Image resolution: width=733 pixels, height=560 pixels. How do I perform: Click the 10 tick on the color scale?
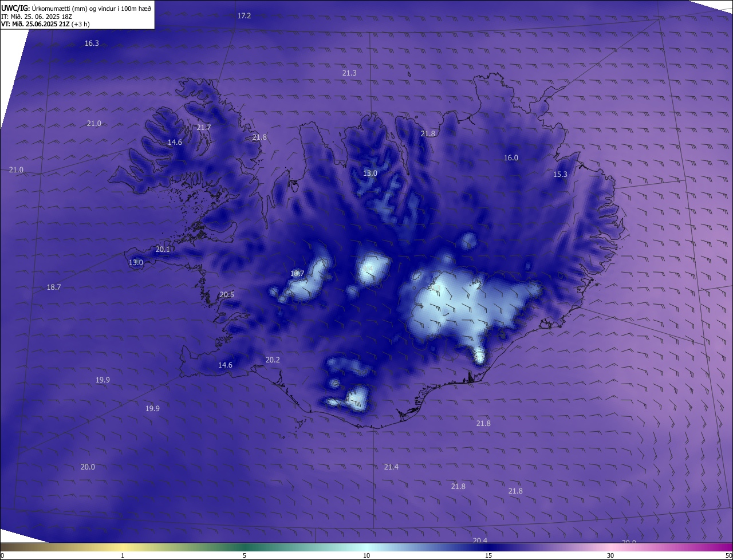[366, 555]
